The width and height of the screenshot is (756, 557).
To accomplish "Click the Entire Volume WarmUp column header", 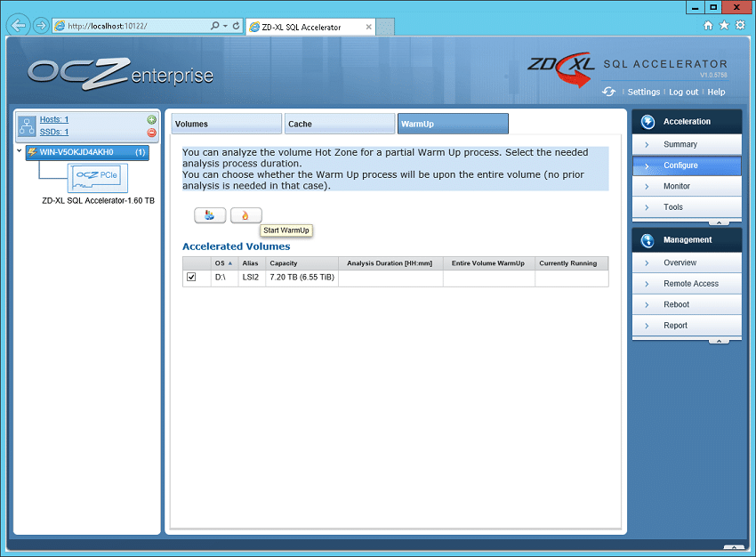I will point(489,262).
